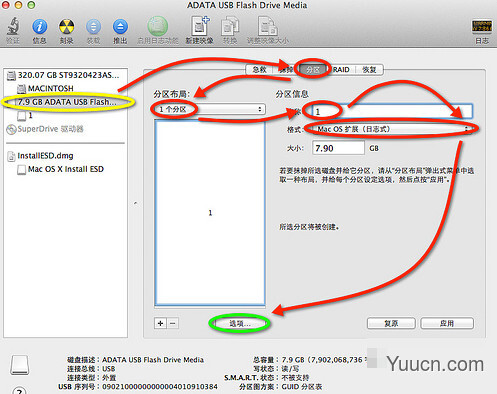Switch to the Restore tab
This screenshot has height=394, width=497.
pyautogui.click(x=369, y=70)
